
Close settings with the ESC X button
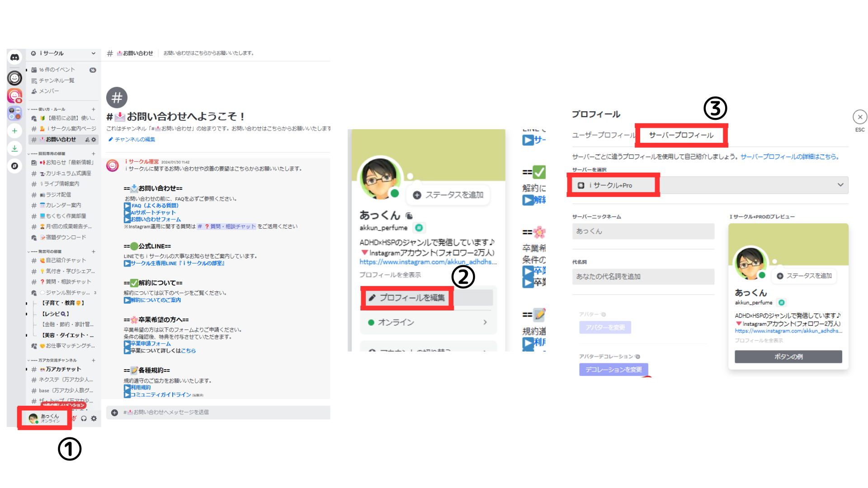click(859, 117)
